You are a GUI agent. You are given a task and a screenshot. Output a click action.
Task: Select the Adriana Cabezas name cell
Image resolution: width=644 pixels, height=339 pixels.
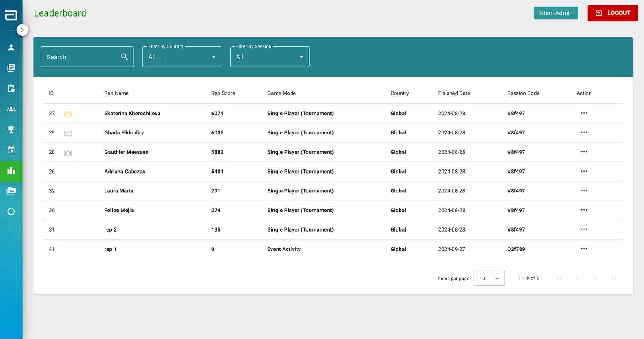(x=125, y=171)
